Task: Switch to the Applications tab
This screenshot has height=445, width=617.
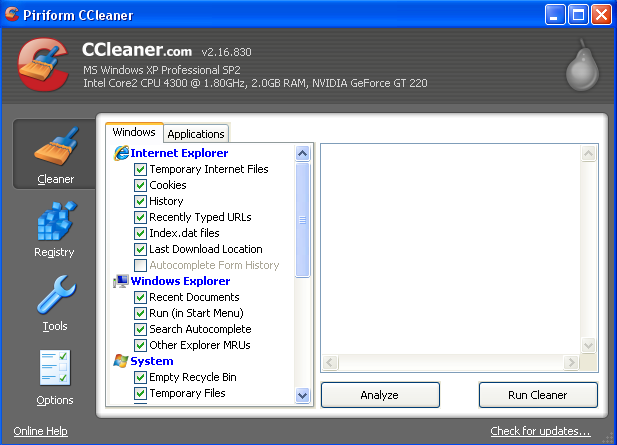Action: tap(196, 134)
